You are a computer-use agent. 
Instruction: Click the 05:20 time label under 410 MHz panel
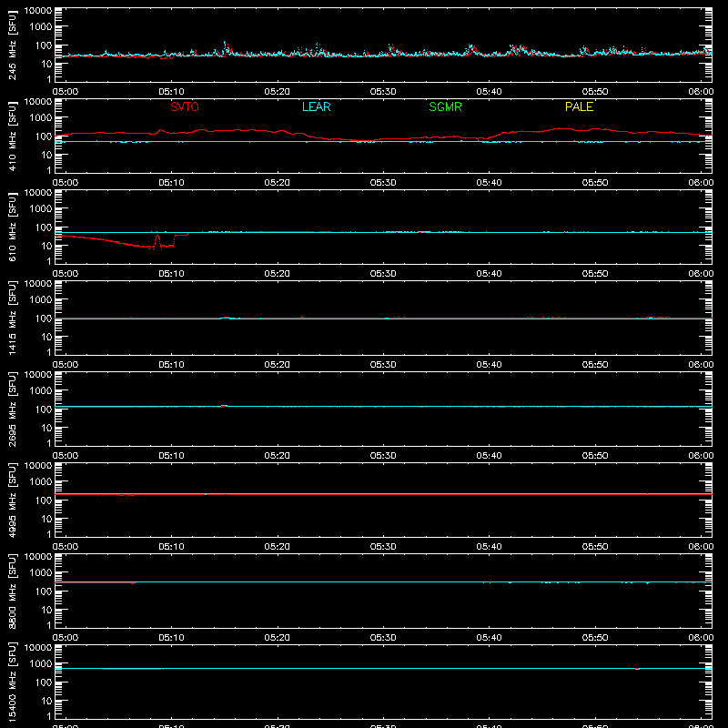(x=278, y=183)
